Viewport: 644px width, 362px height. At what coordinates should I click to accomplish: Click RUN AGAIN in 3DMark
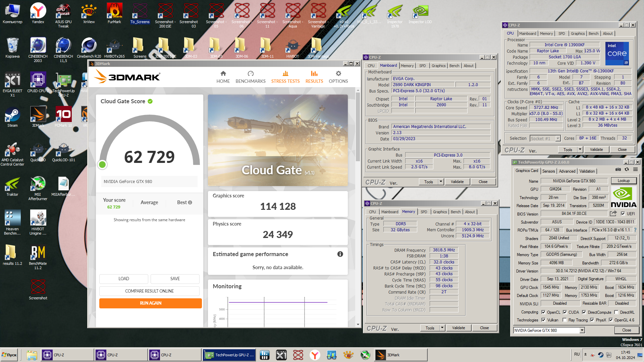coord(151,303)
